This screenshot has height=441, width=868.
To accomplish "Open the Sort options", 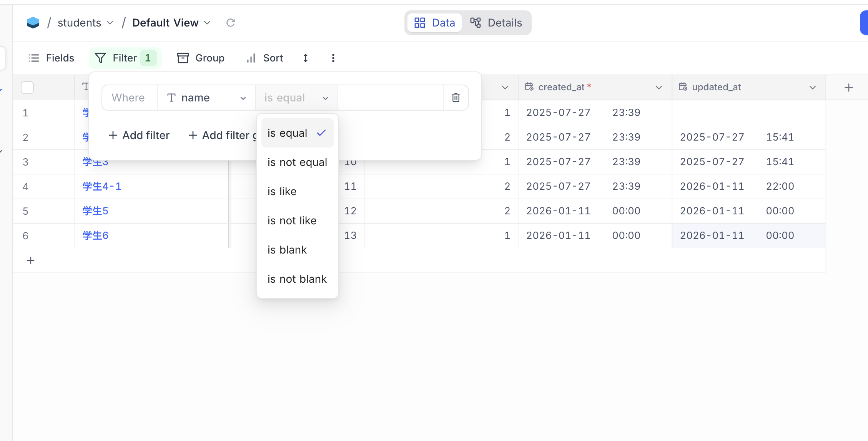I will pos(265,58).
